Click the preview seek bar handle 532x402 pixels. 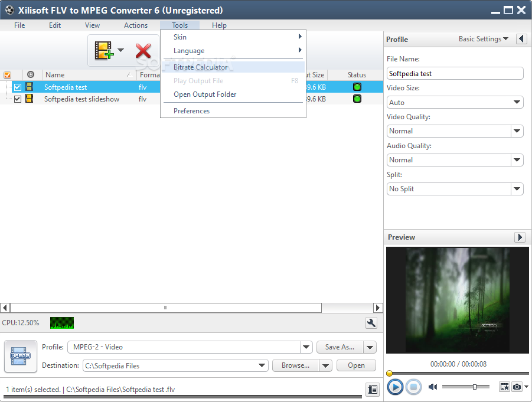pyautogui.click(x=390, y=373)
